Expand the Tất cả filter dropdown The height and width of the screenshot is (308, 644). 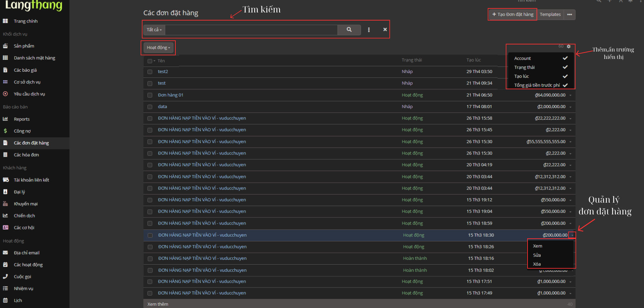tap(154, 30)
